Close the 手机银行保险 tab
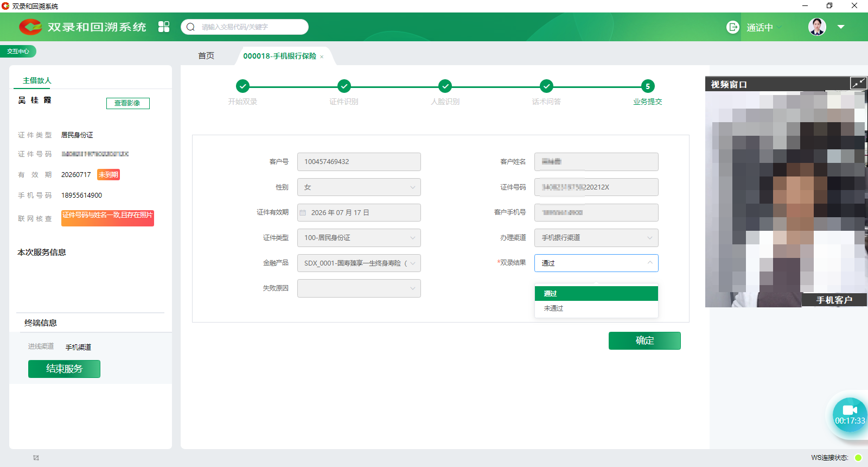 (x=322, y=57)
